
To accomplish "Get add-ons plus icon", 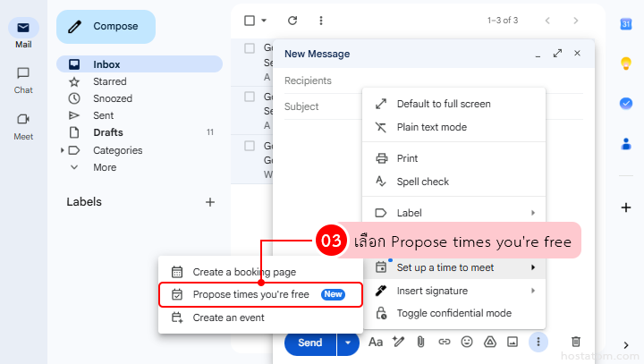I will [x=626, y=207].
